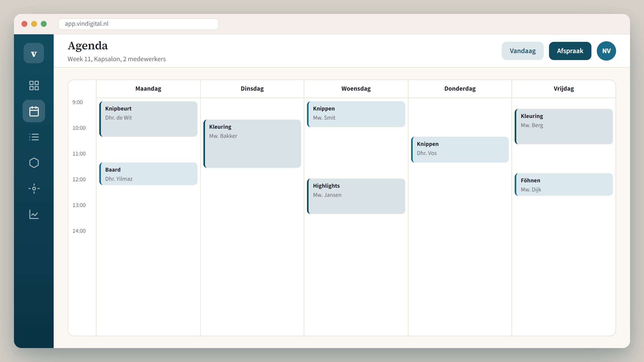Open the statistics chart icon
This screenshot has height=362, width=644.
34,214
